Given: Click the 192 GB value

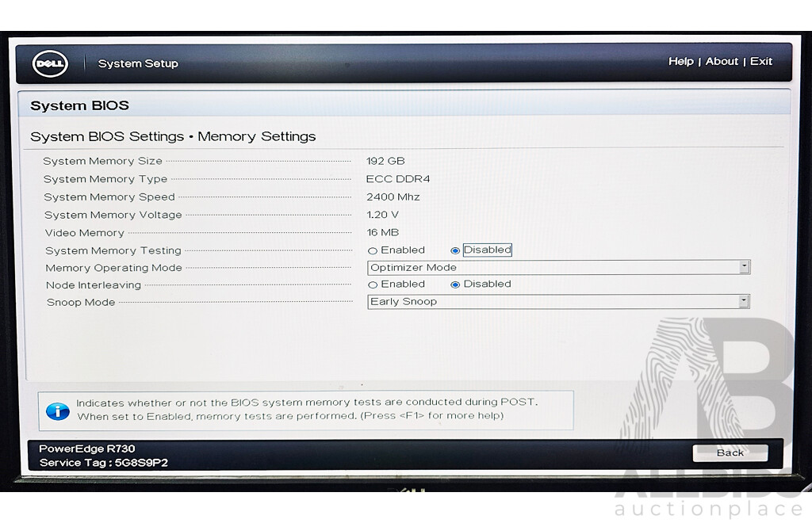Looking at the screenshot, I should coord(385,161).
